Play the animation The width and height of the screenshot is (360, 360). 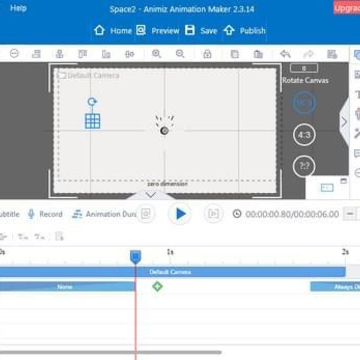[x=180, y=214]
